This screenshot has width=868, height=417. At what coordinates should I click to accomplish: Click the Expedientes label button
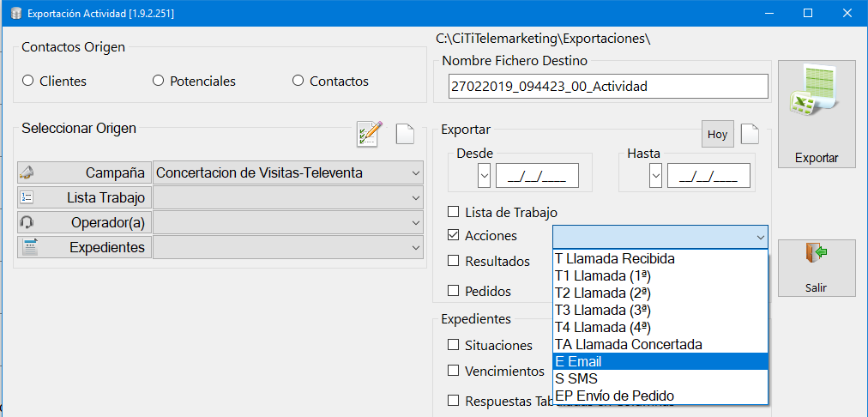click(x=85, y=247)
